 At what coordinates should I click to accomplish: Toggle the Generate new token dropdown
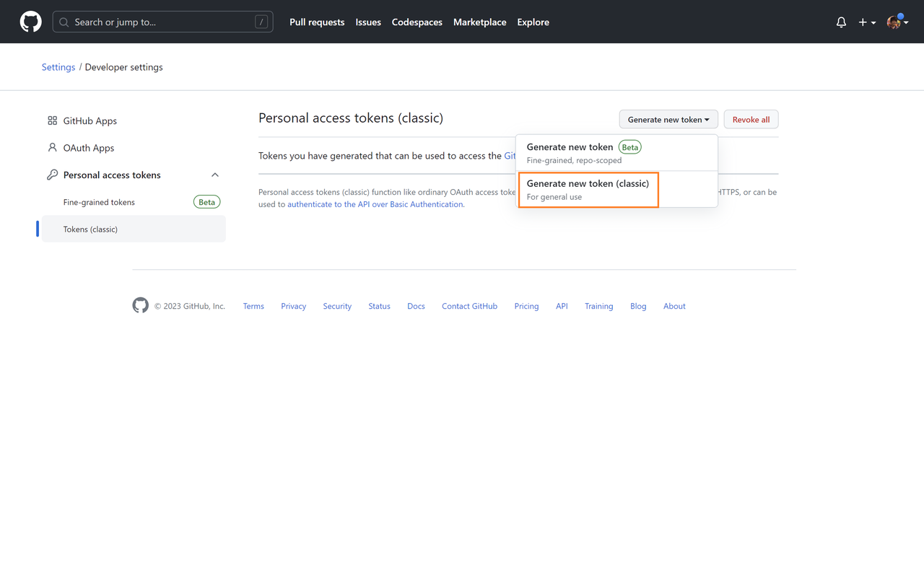coord(668,120)
